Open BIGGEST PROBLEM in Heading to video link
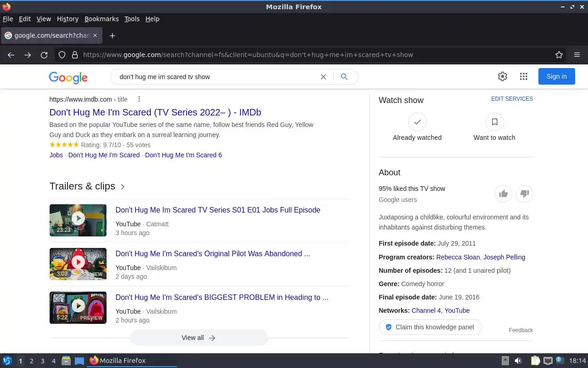The height and width of the screenshot is (368, 588). click(x=222, y=297)
